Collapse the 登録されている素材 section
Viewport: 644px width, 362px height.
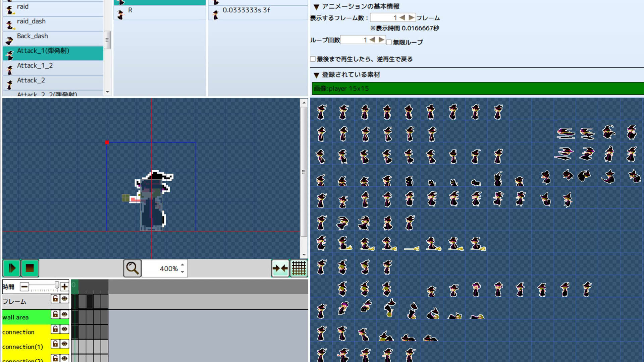pos(316,75)
